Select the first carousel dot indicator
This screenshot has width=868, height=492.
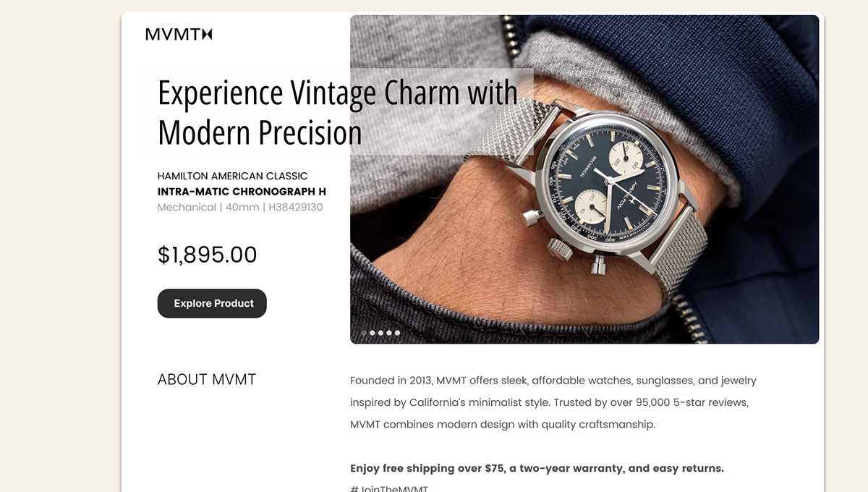(364, 333)
